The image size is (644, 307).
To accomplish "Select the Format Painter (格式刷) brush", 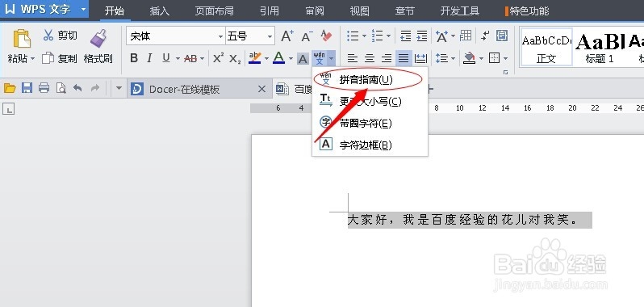I will click(98, 39).
